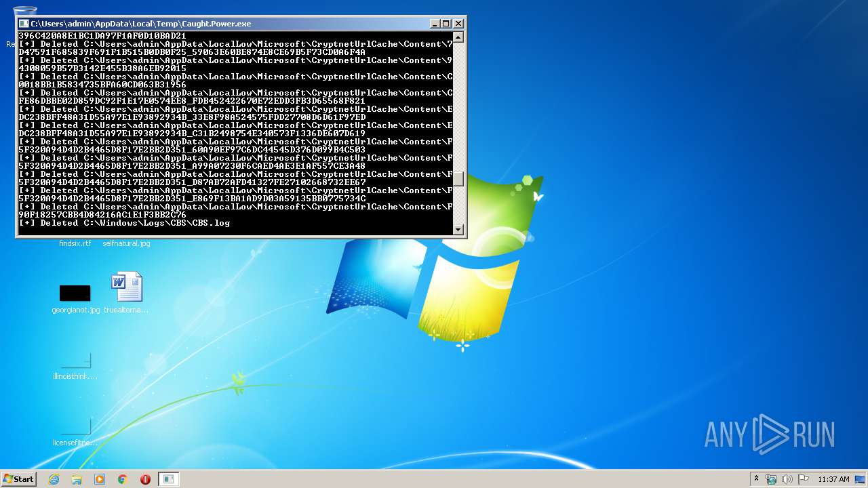
Task: Open the network tray icon
Action: pos(771,479)
